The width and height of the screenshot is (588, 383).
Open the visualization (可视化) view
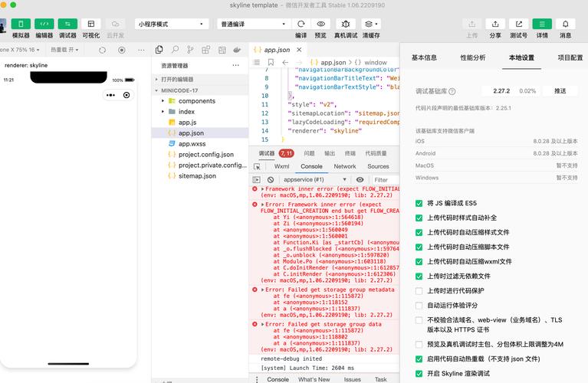pyautogui.click(x=90, y=24)
